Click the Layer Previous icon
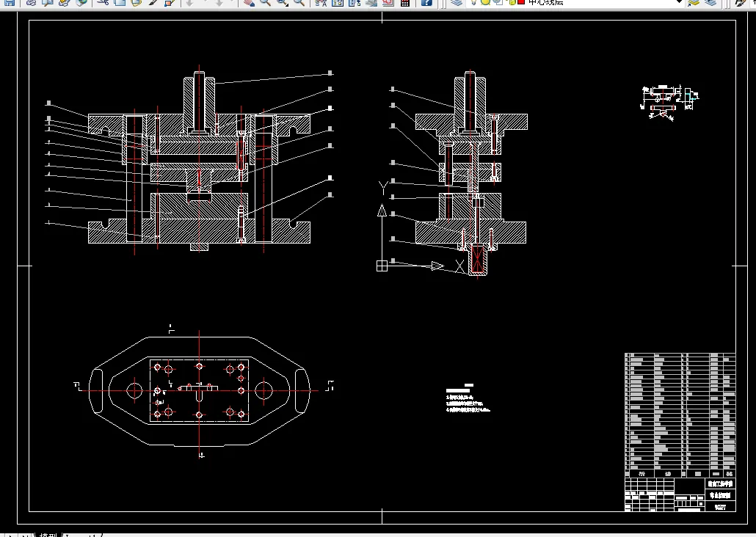756x537 pixels. tap(710, 2)
